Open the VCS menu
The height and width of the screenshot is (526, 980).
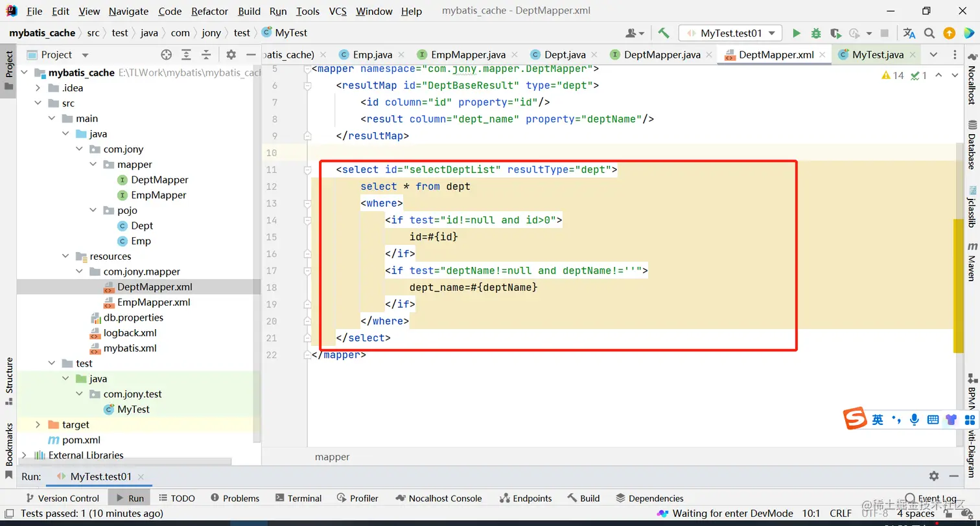[x=338, y=11]
